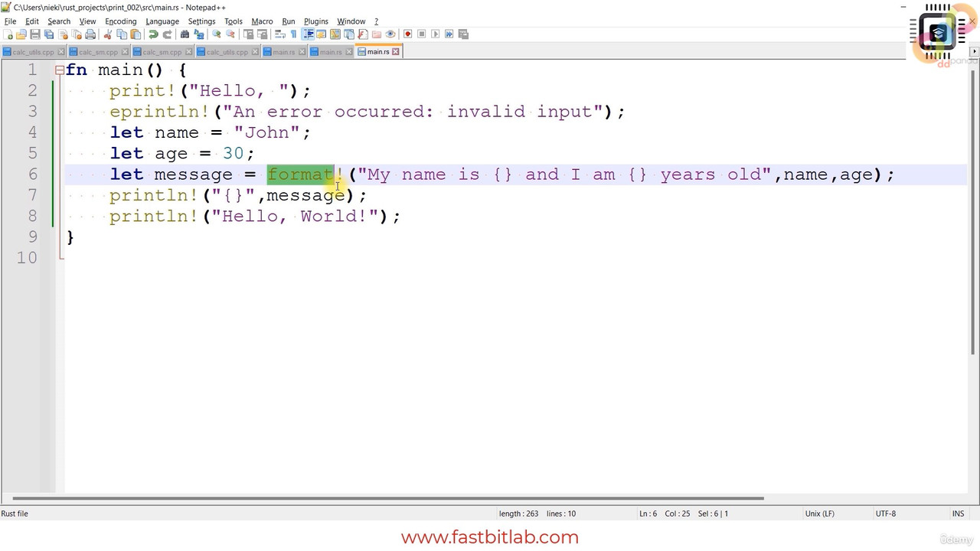980x551 pixels.
Task: Click the Print toolbar icon
Action: tap(90, 34)
